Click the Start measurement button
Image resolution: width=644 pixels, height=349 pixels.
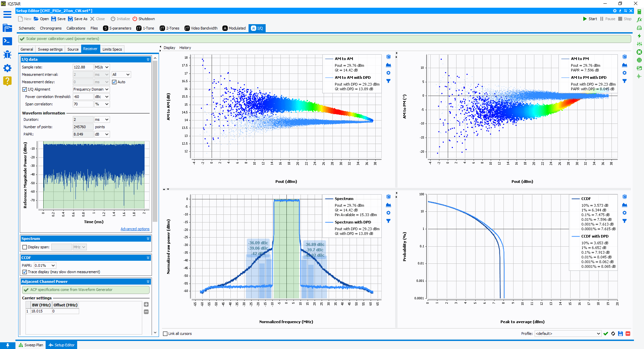coord(590,19)
